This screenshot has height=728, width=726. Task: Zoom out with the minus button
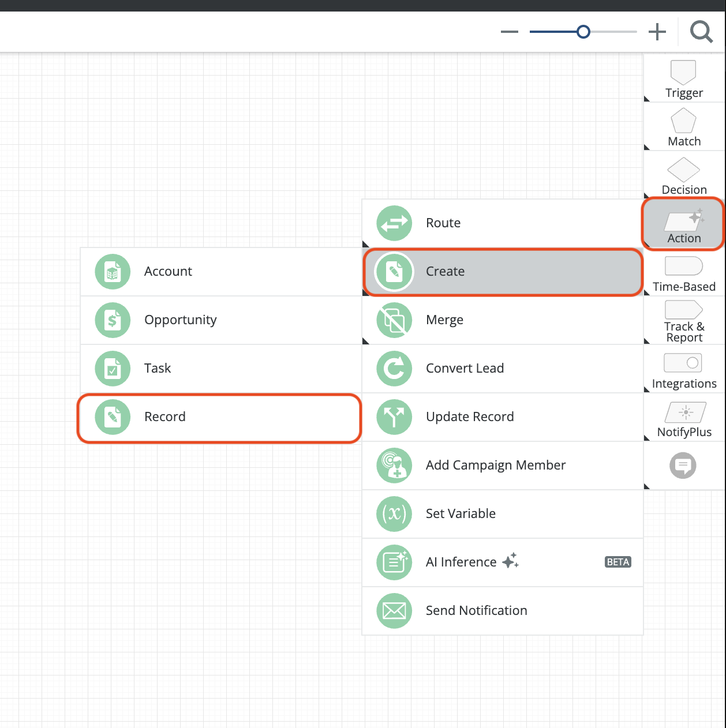(510, 32)
